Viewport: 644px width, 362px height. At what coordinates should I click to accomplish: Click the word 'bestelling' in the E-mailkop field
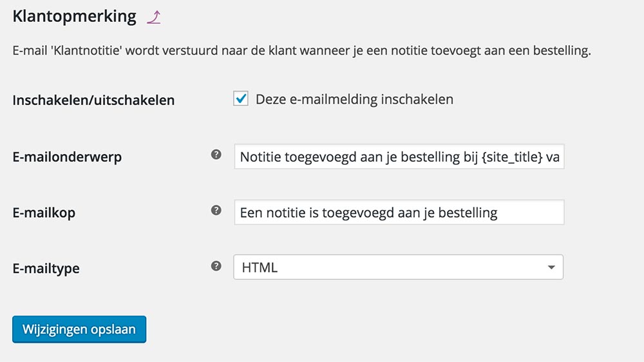click(467, 212)
